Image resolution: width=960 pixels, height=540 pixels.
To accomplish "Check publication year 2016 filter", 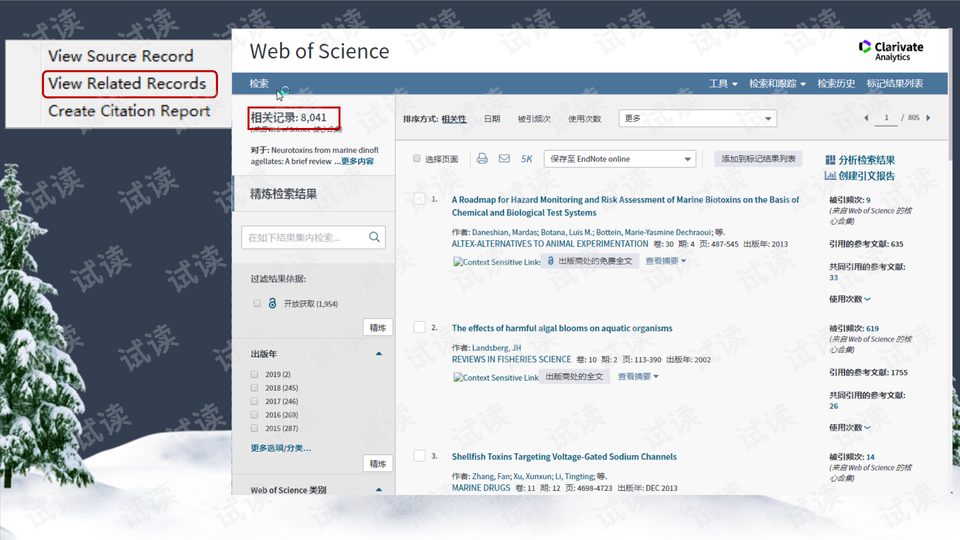I will pos(254,414).
